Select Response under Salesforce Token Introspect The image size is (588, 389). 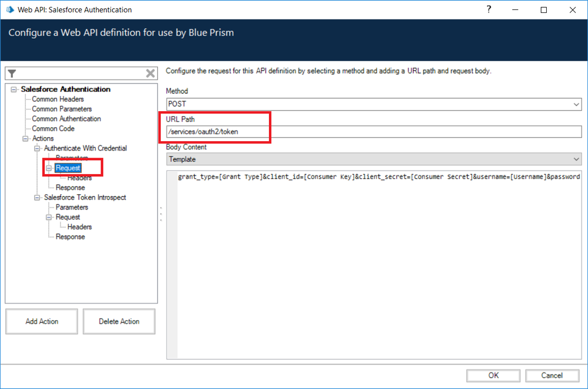click(x=70, y=237)
